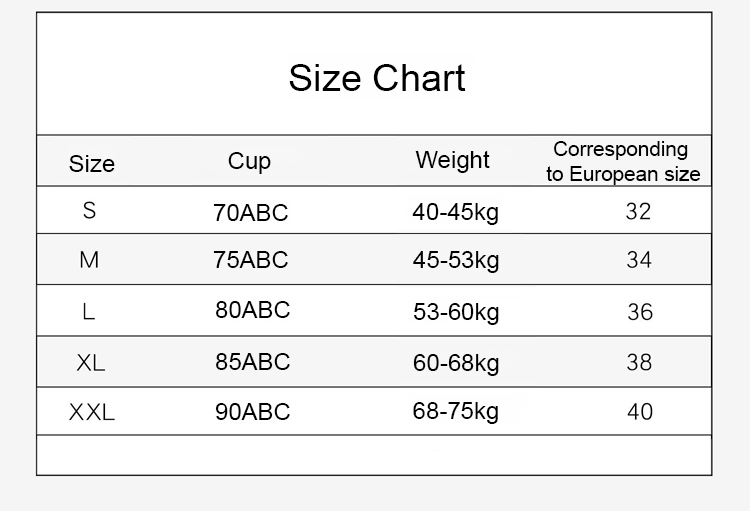Click the 53-60kg weight cell
Viewport: 750px width, 511px height.
pyautogui.click(x=456, y=312)
